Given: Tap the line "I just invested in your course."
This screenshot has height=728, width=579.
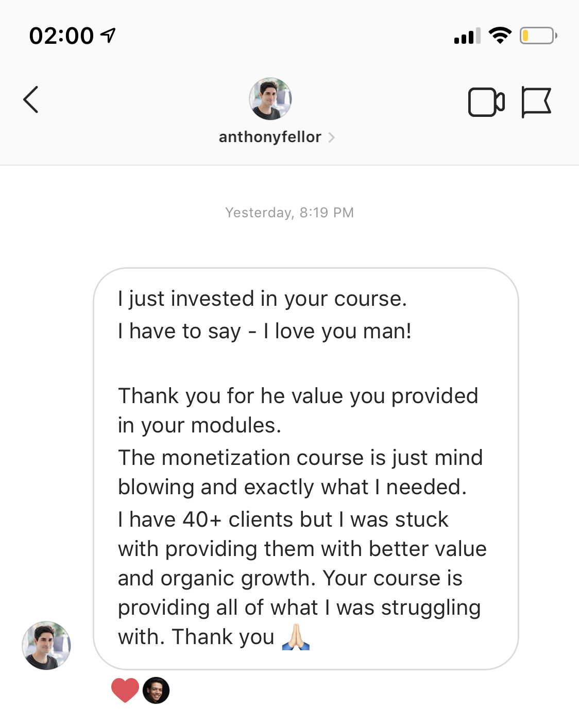Looking at the screenshot, I should coord(262,299).
